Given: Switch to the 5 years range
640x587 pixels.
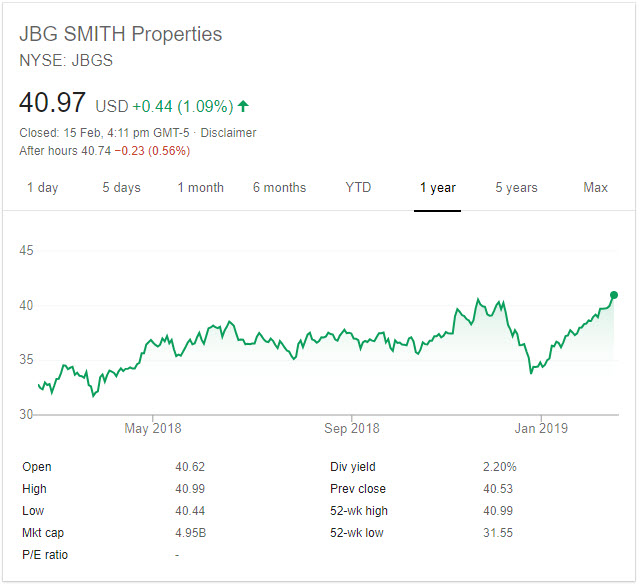Looking at the screenshot, I should [517, 188].
